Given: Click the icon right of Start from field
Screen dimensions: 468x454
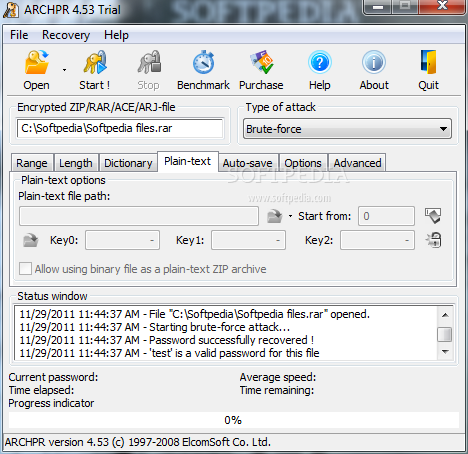Looking at the screenshot, I should click(x=433, y=216).
